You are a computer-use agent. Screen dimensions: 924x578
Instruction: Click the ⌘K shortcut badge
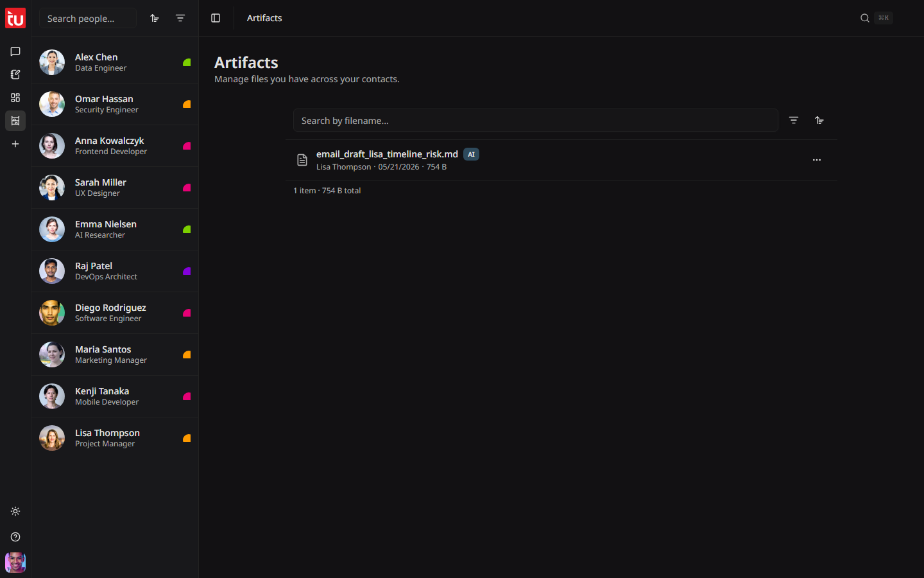point(884,18)
